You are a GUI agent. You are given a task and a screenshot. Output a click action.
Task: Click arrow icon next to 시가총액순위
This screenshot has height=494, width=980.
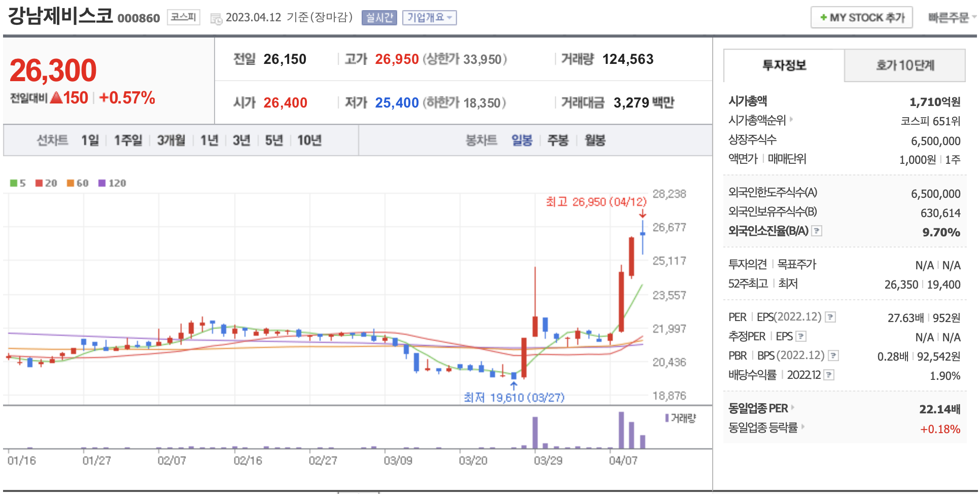tap(791, 120)
